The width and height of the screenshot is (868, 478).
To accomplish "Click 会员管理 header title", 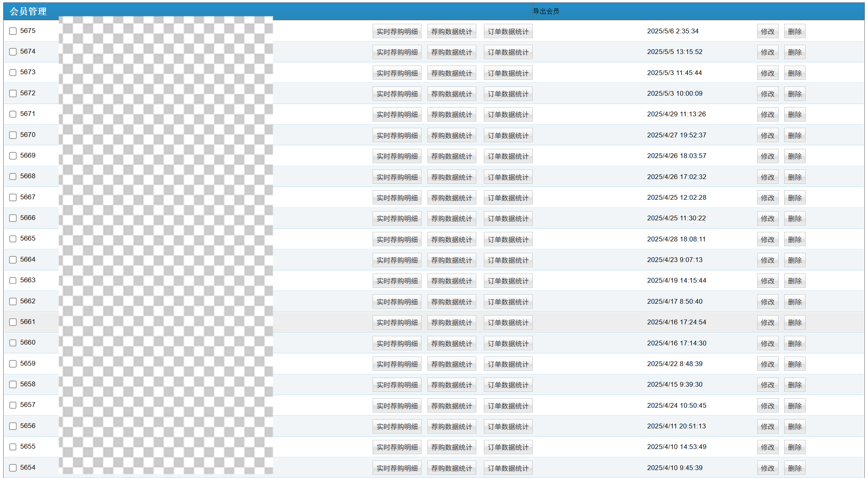I will pos(28,11).
